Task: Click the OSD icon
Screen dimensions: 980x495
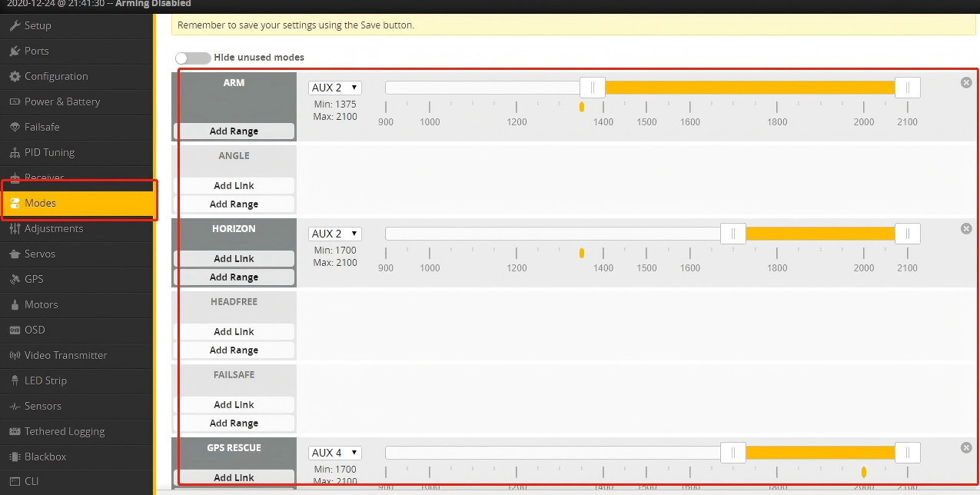Action: click(x=15, y=330)
